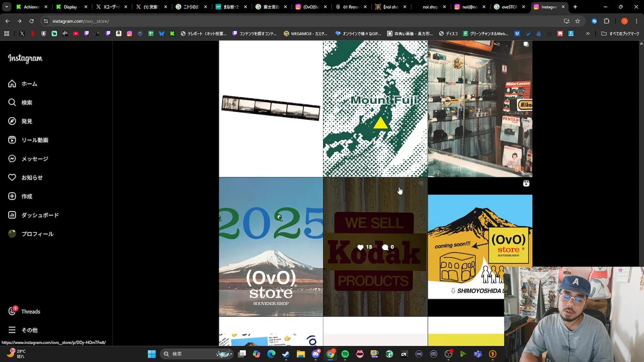The image size is (644, 362).
Task: Open the weather widget showing 29°C
Action: pyautogui.click(x=16, y=354)
